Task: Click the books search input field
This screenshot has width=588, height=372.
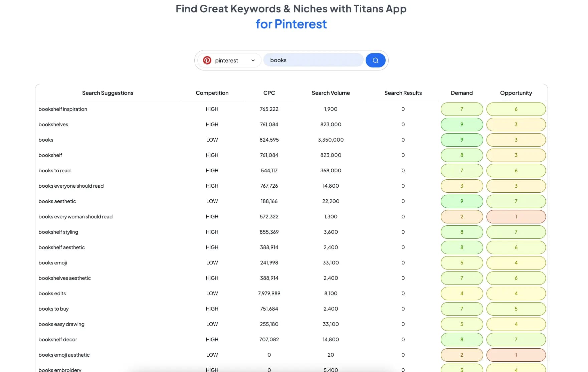Action: click(x=314, y=60)
